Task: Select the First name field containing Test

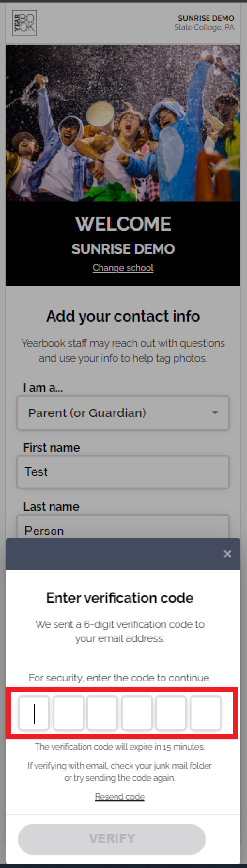Action: 123,472
